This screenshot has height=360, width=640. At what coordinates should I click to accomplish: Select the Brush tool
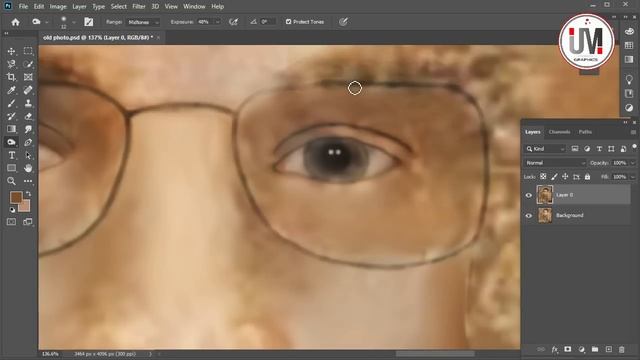coord(11,103)
